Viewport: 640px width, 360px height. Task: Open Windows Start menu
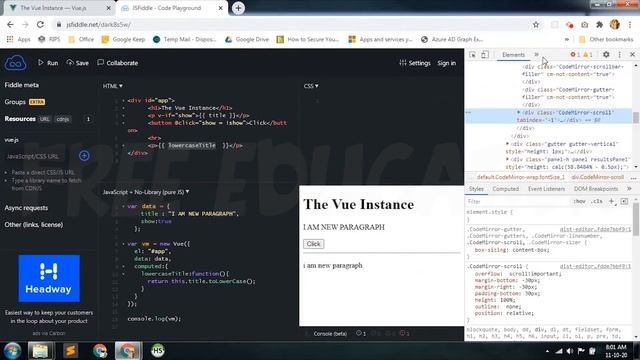point(12,351)
